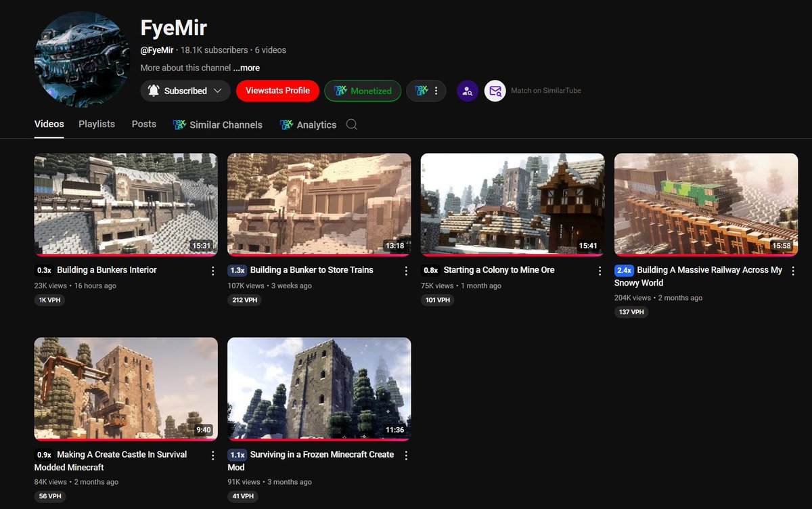The width and height of the screenshot is (812, 509).
Task: Open three-dot menu for Frozen Minecraft video
Action: [406, 456]
